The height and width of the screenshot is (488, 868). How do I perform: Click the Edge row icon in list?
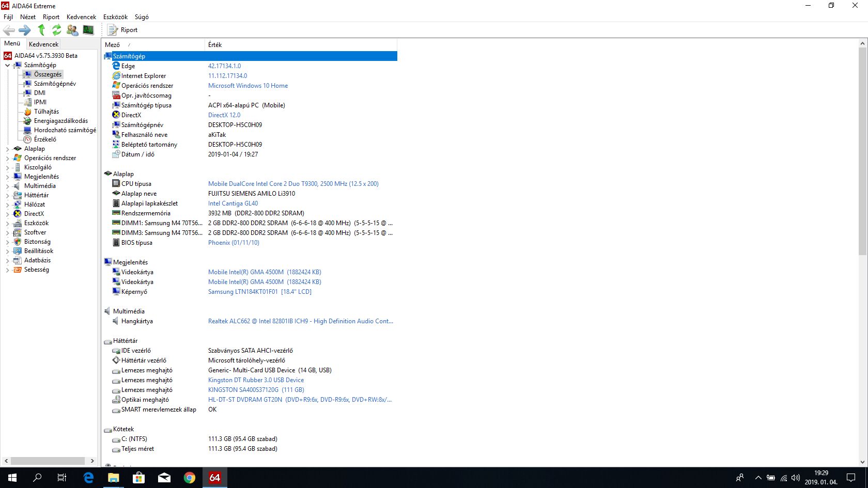coord(116,66)
